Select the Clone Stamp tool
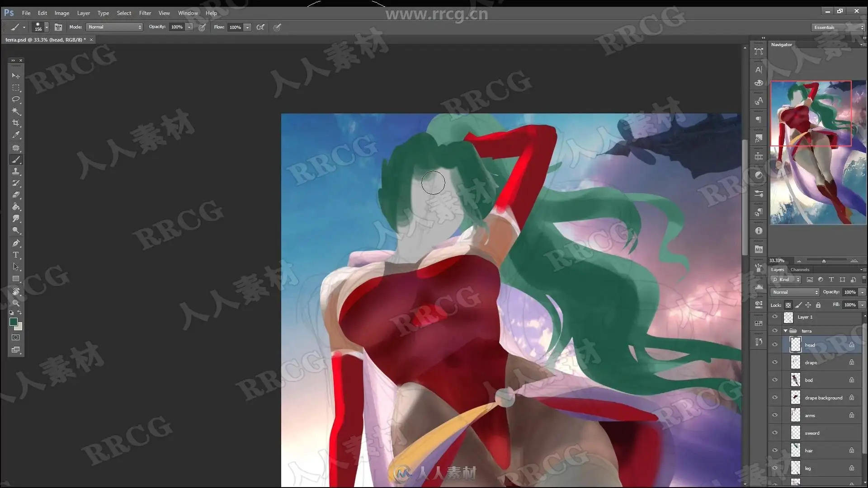This screenshot has width=868, height=488. (x=16, y=171)
